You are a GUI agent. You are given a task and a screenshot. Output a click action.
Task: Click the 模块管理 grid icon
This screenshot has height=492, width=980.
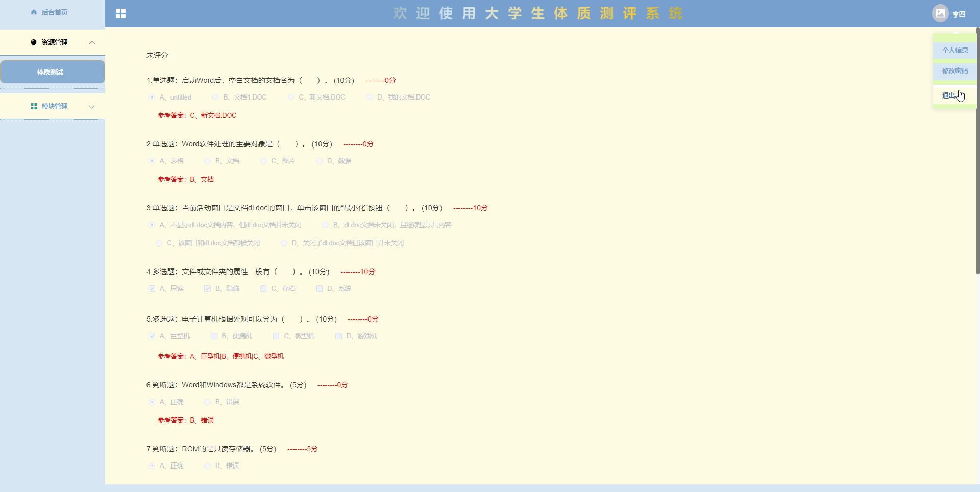point(34,106)
